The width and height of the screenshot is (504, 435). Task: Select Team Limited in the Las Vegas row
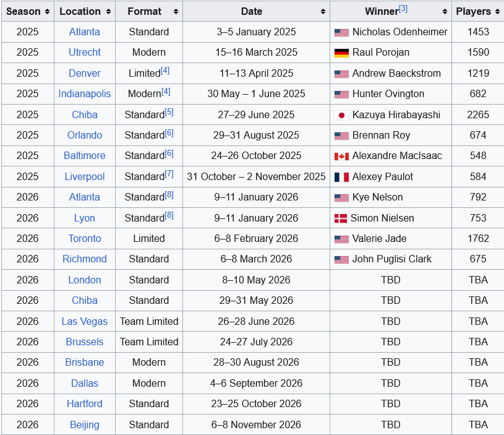[x=149, y=321]
